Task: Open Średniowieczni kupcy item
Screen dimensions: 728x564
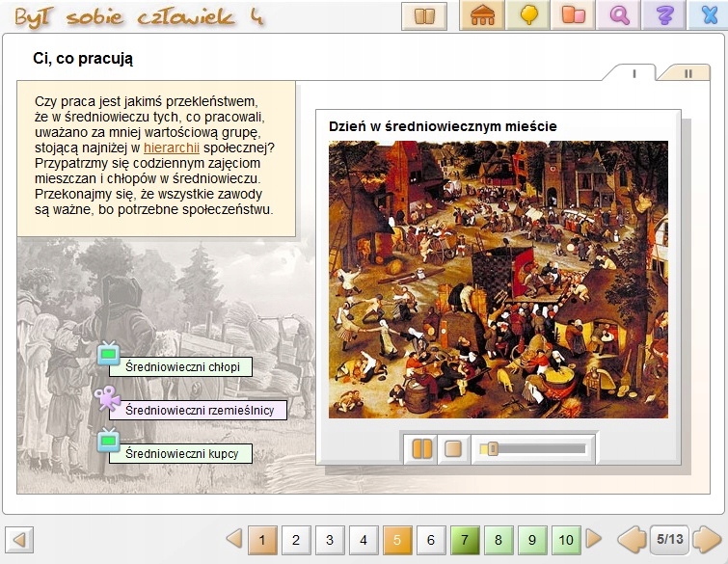Action: tap(180, 453)
